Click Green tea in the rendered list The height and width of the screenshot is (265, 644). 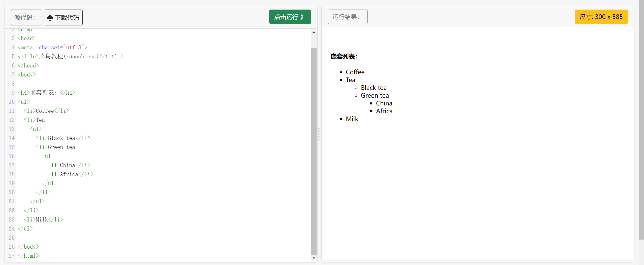[375, 95]
